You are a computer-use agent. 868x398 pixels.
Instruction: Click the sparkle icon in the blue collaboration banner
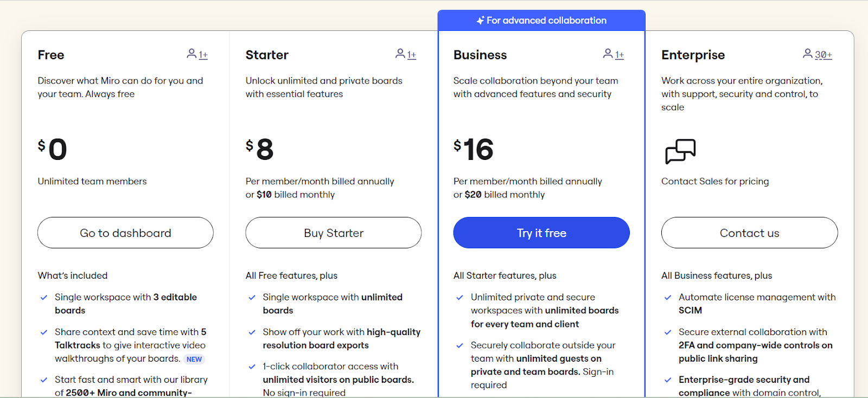click(480, 20)
